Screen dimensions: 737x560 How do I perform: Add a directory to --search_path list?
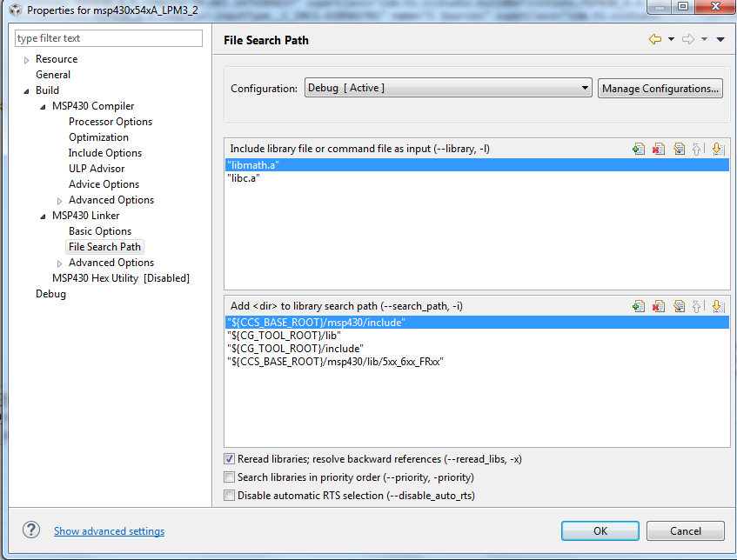tap(639, 307)
